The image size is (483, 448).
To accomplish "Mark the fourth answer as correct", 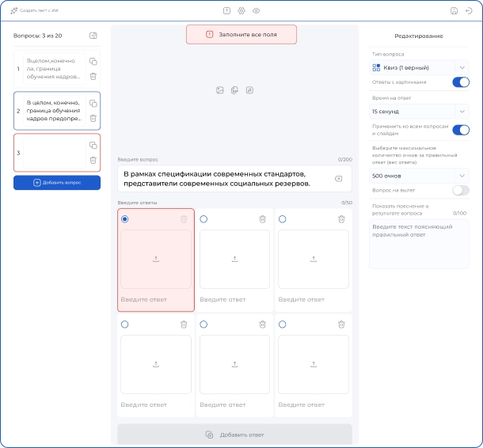I will coord(125,325).
